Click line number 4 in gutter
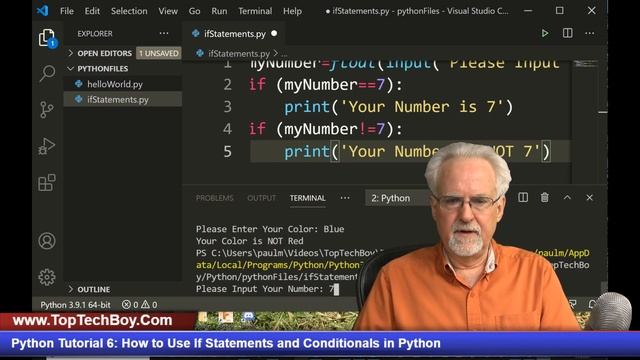The image size is (640, 360). click(227, 129)
